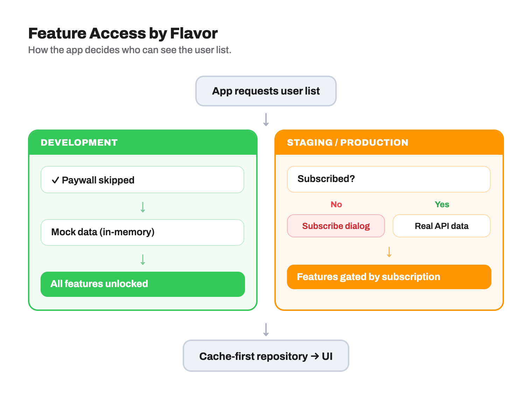
Task: Click the gray arrow under App requests user list
Action: pos(266,119)
